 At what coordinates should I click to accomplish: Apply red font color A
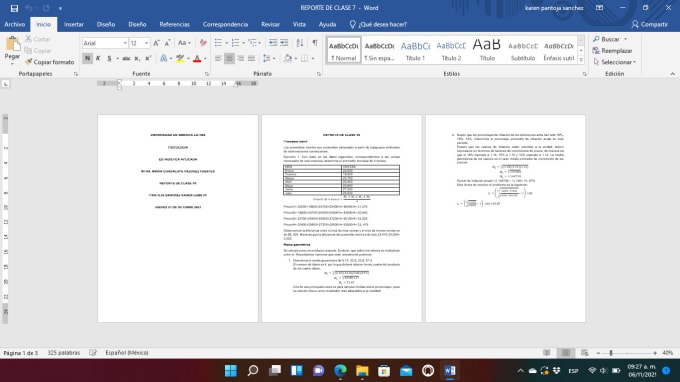tap(197, 58)
